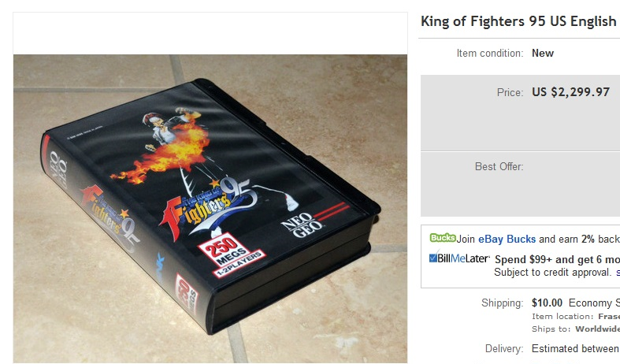This screenshot has width=620, height=364.
Task: Click the Subject to credit approval text
Action: tap(552, 272)
